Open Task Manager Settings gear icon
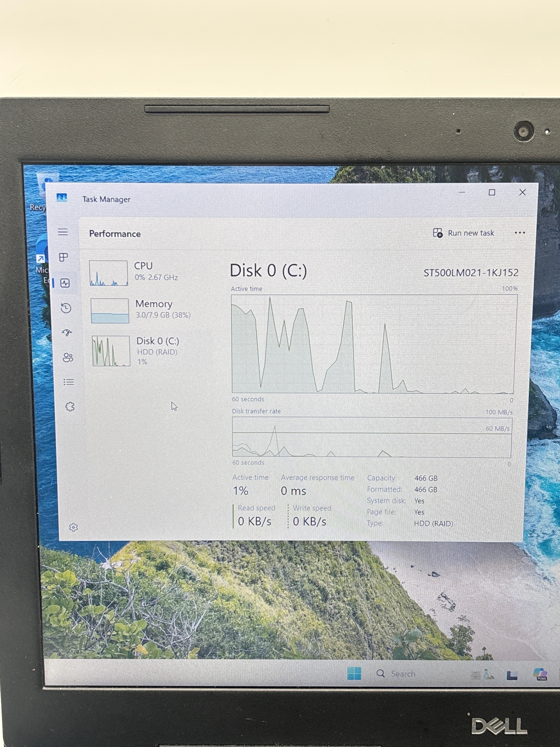This screenshot has height=747, width=560. pos(73,527)
